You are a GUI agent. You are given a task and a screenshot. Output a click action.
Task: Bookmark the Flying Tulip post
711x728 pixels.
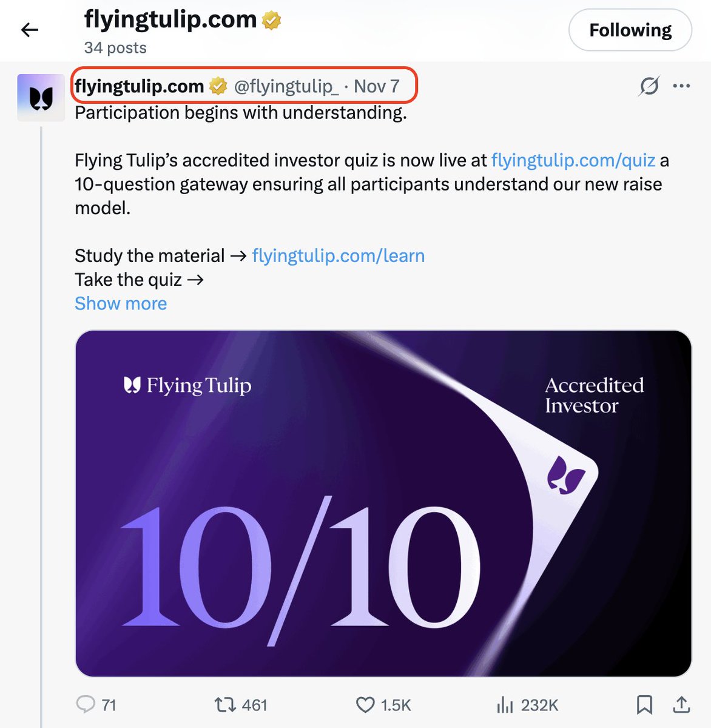click(x=644, y=704)
